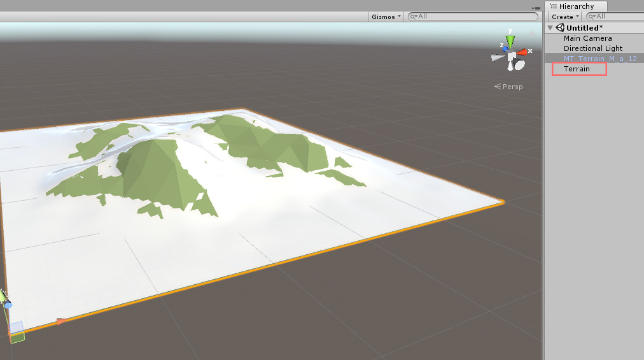Click the center cube of the orientation gizmo
The height and width of the screenshot is (360, 644).
(x=512, y=56)
